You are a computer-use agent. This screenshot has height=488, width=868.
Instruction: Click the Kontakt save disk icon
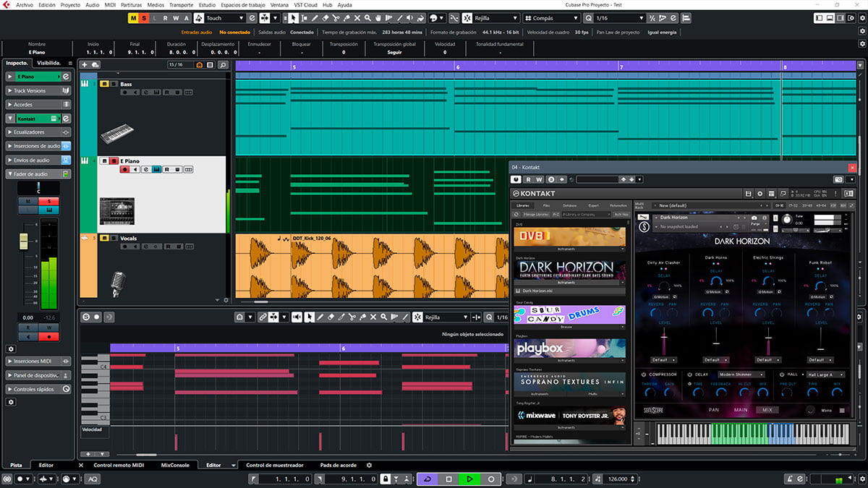point(749,194)
